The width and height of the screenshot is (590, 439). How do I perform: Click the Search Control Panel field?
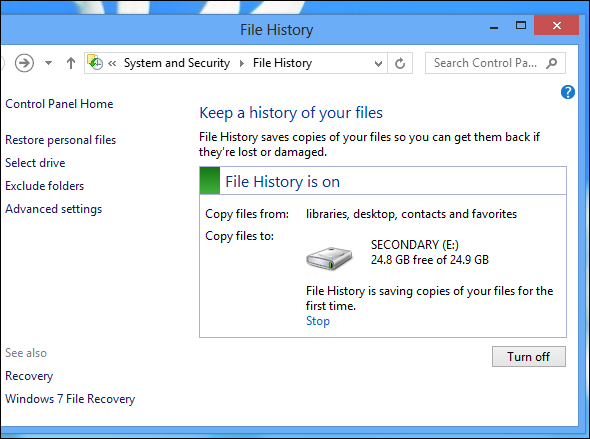point(495,63)
